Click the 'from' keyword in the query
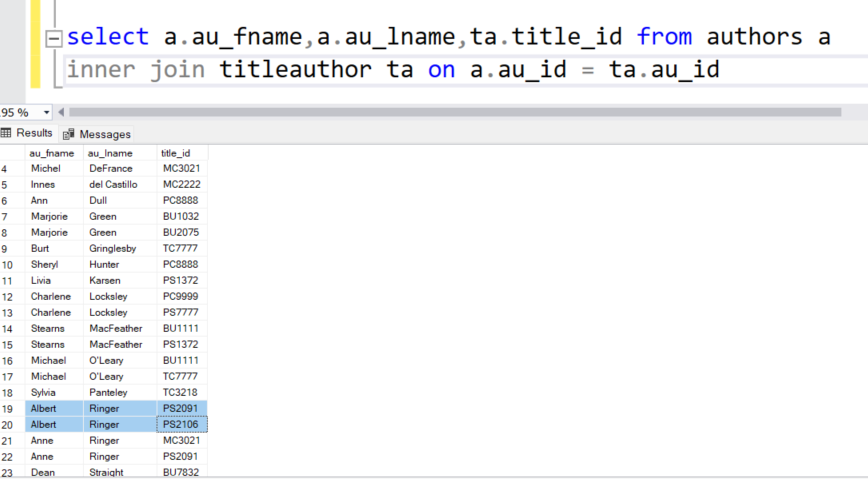This screenshot has height=479, width=868. coord(664,37)
